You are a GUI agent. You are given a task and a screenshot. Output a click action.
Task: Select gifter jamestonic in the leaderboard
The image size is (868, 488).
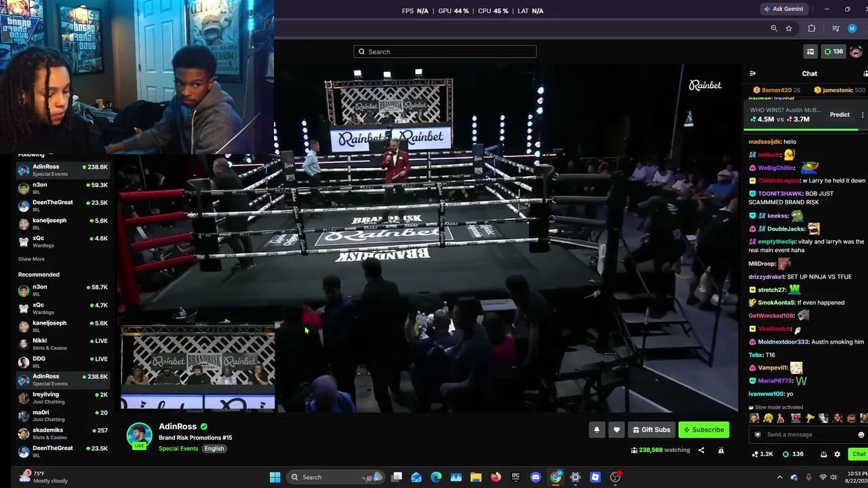point(840,90)
